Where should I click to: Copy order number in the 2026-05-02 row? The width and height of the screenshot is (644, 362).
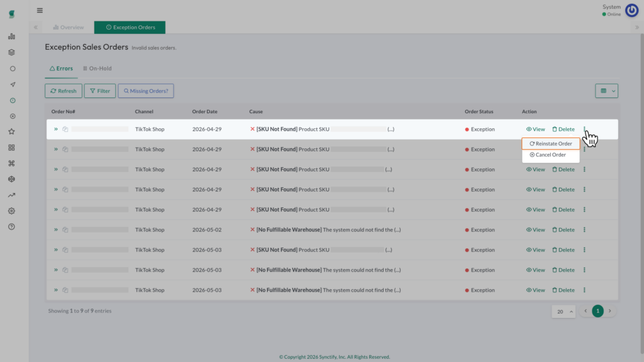pyautogui.click(x=65, y=230)
